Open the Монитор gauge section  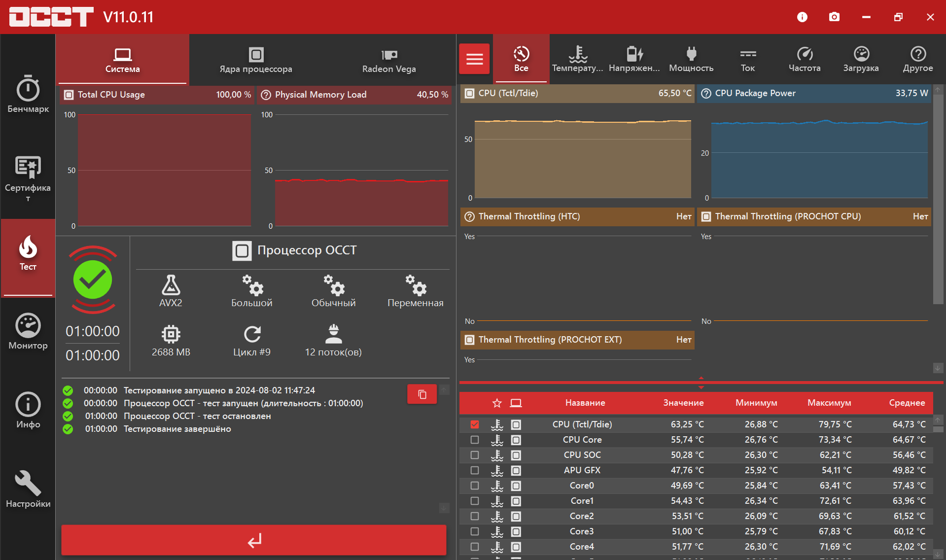click(x=28, y=331)
